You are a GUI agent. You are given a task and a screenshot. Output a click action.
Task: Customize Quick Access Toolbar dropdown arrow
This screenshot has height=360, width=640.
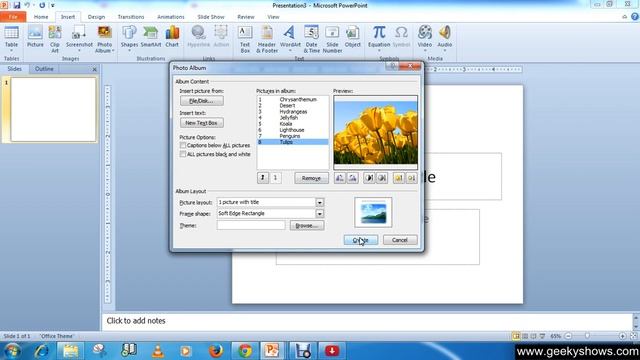(52, 5)
